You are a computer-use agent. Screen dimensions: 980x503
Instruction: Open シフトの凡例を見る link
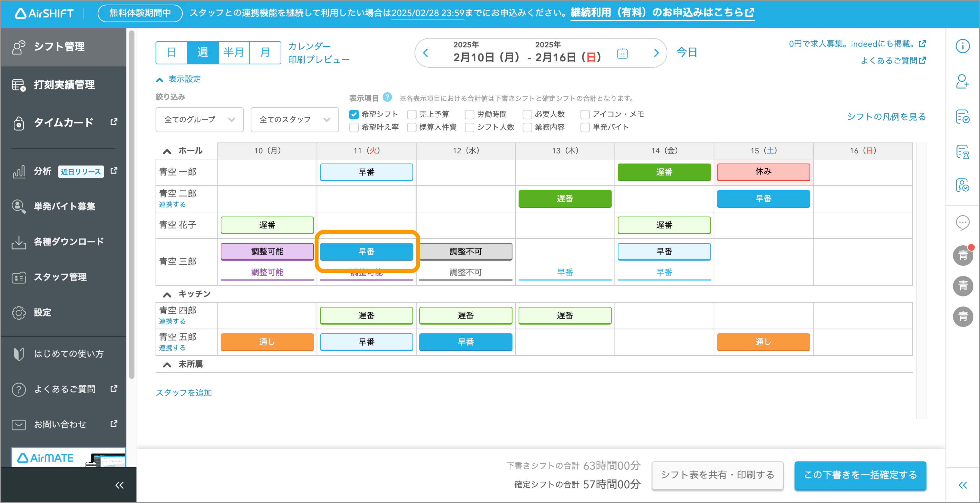[886, 116]
